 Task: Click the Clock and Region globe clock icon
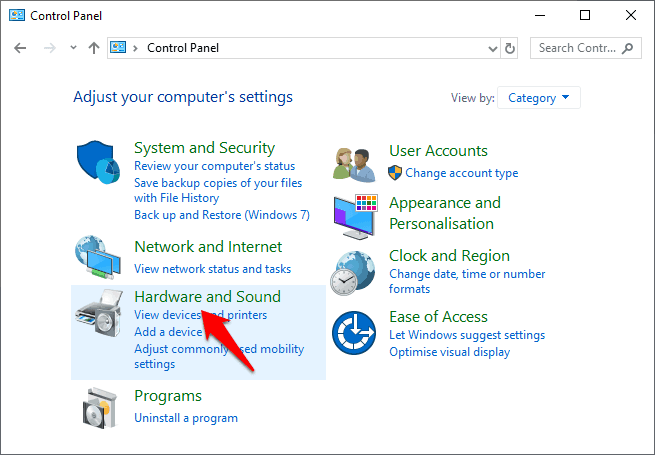tap(353, 273)
